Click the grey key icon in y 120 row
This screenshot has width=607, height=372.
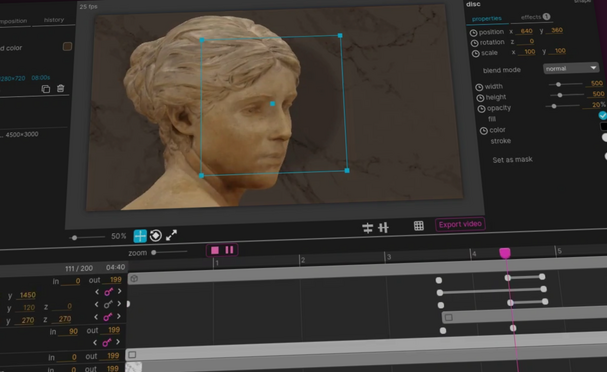108,304
